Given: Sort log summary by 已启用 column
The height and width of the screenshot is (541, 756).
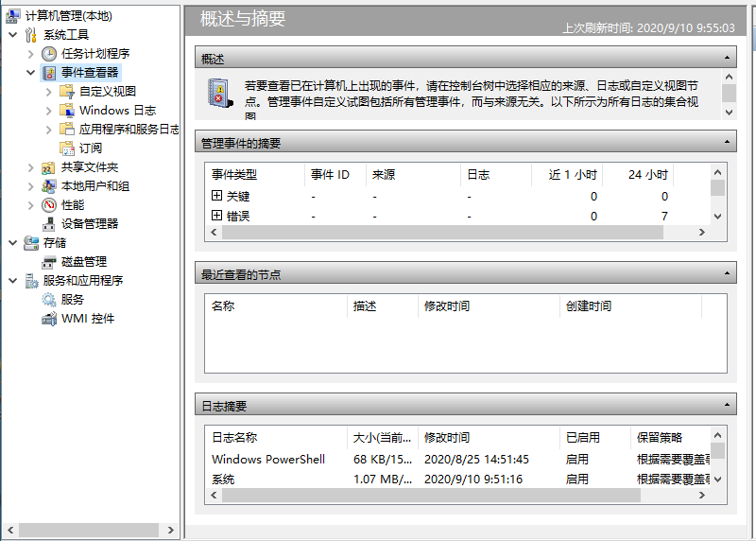Looking at the screenshot, I should point(595,438).
